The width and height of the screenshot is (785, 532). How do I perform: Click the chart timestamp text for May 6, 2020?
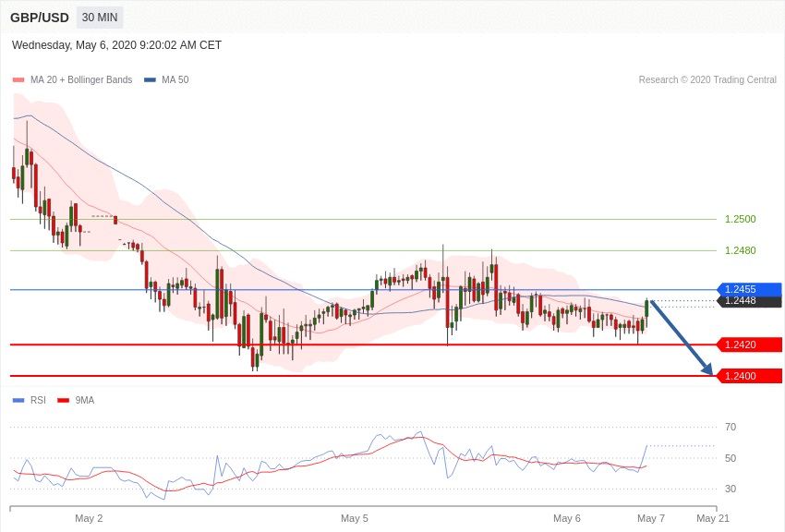click(x=116, y=45)
